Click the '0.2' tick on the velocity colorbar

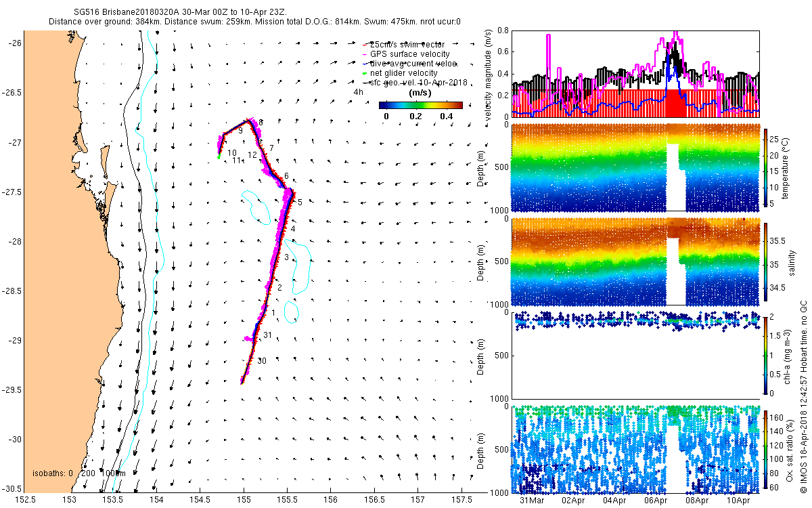pyautogui.click(x=415, y=117)
